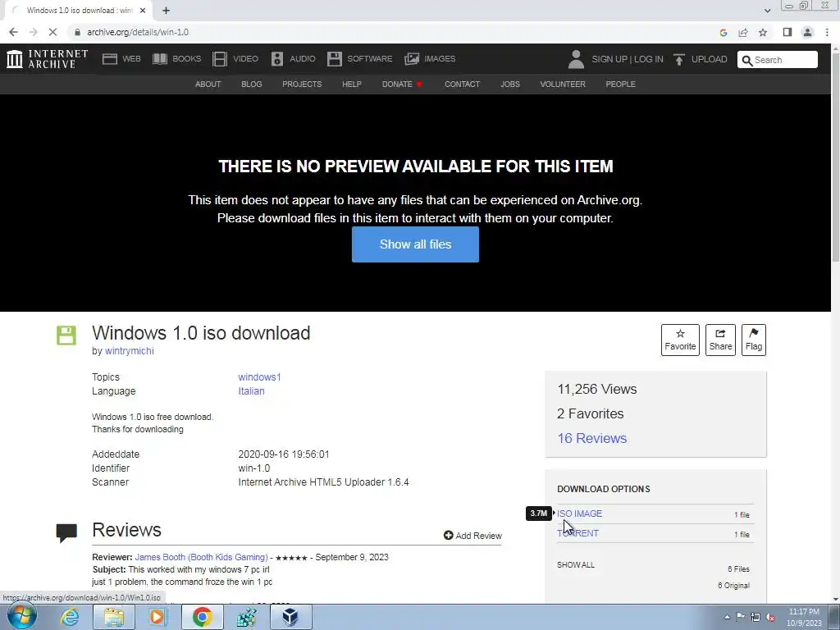Click the TORRENT download link
The width and height of the screenshot is (840, 630).
(577, 533)
